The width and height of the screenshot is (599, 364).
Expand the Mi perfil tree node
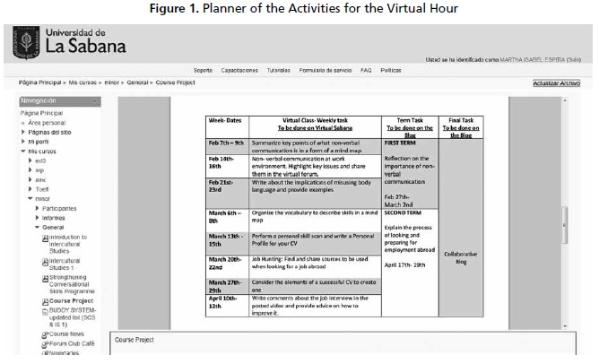coord(23,142)
